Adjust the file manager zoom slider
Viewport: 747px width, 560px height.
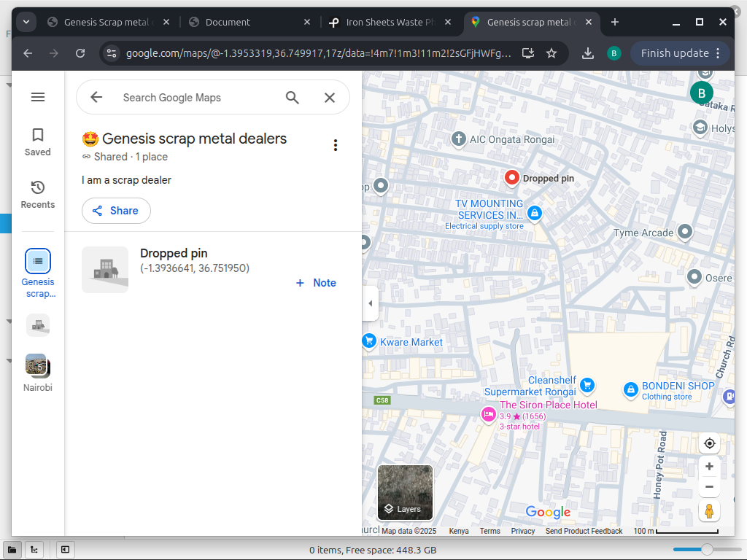point(706,550)
